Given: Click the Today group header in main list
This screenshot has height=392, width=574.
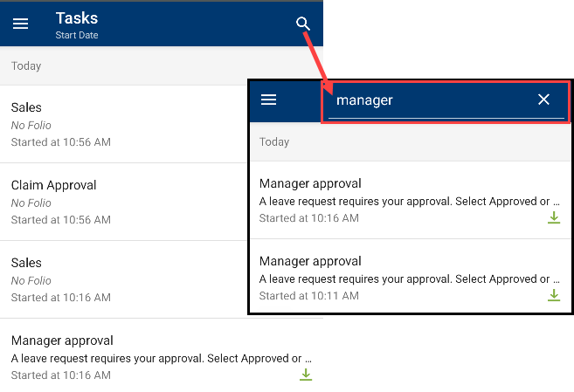Looking at the screenshot, I should [124, 65].
